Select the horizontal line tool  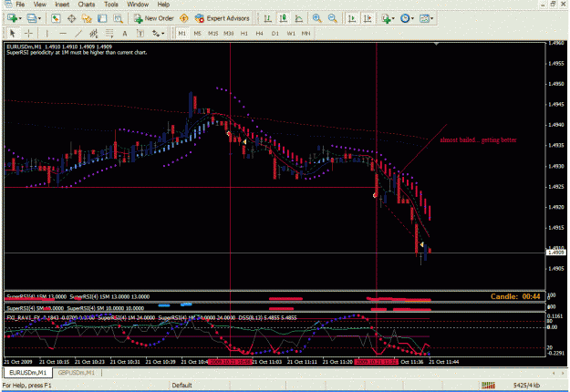click(x=63, y=34)
